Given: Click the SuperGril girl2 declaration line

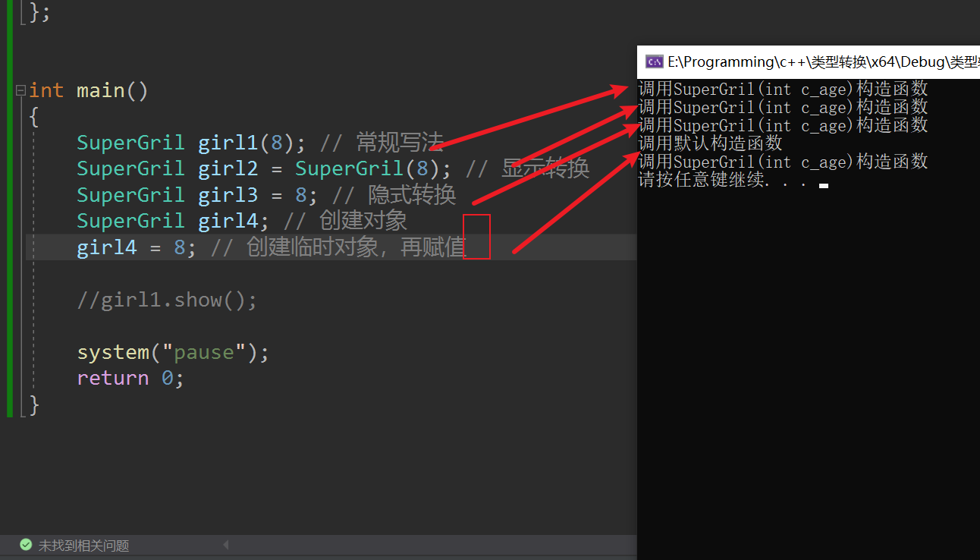Looking at the screenshot, I should (x=228, y=168).
